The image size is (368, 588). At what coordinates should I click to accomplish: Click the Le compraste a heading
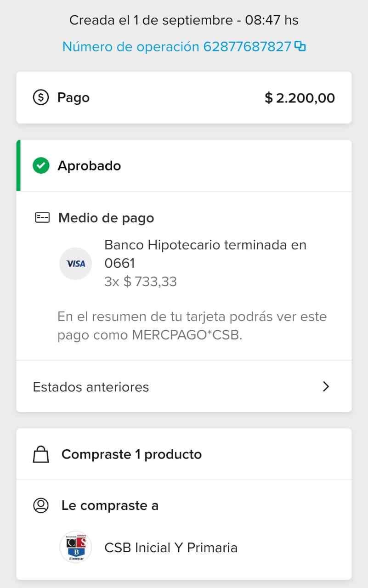110,505
